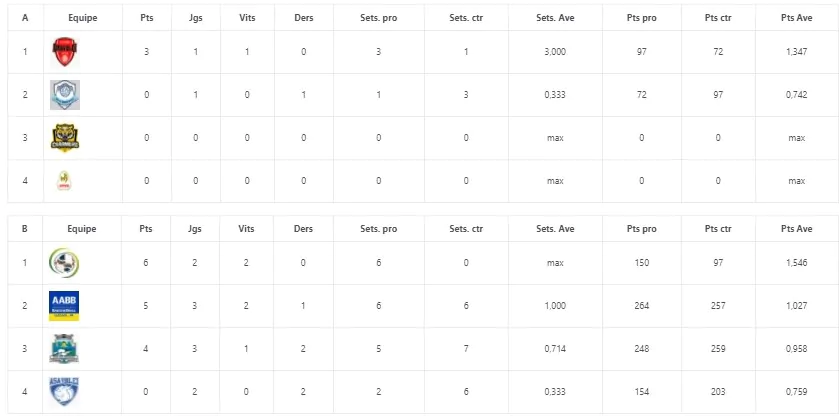The image size is (839, 418).
Task: Click the Vits header in group A table
Action: click(247, 18)
